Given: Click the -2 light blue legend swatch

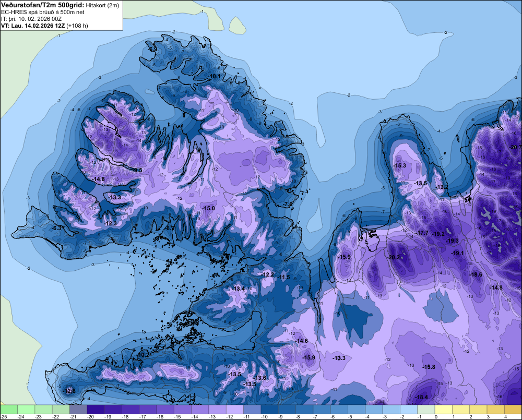Looking at the screenshot, I should (x=409, y=410).
